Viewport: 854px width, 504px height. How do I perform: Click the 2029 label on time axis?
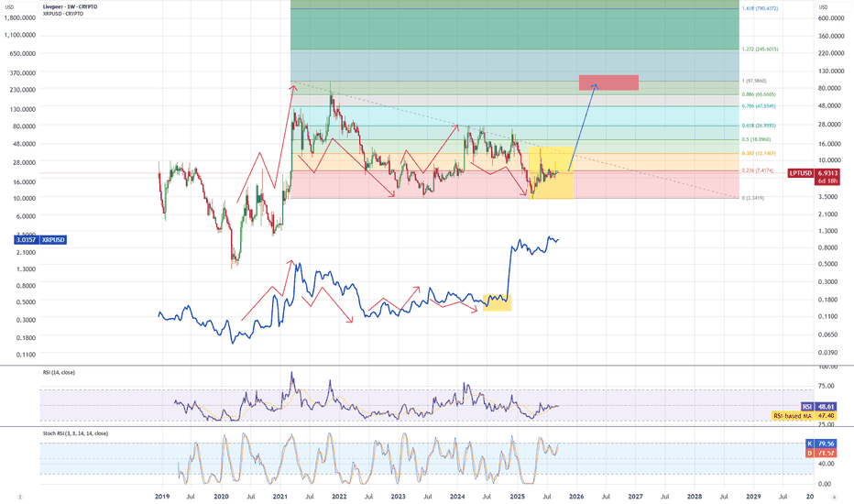click(753, 497)
